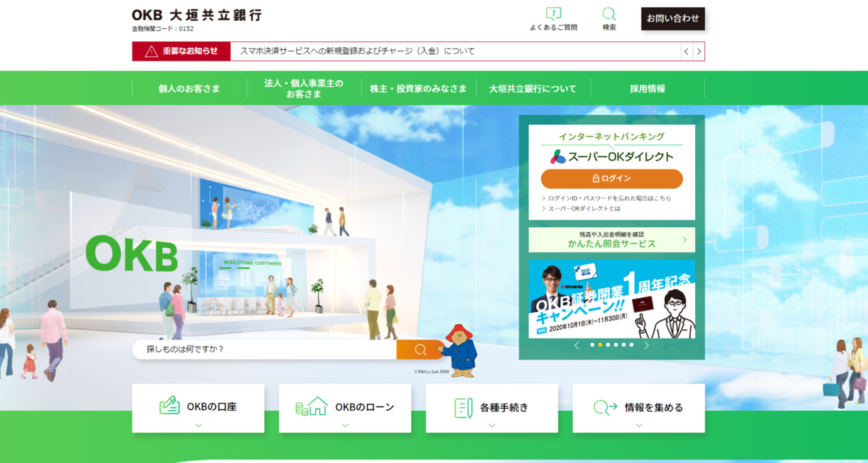Show previous notice with left arrow
868x463 pixels.
point(687,51)
